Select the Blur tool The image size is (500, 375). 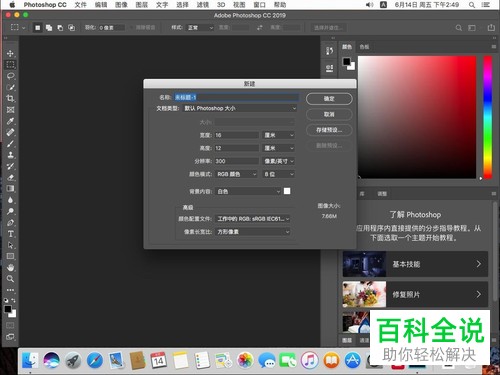10,200
